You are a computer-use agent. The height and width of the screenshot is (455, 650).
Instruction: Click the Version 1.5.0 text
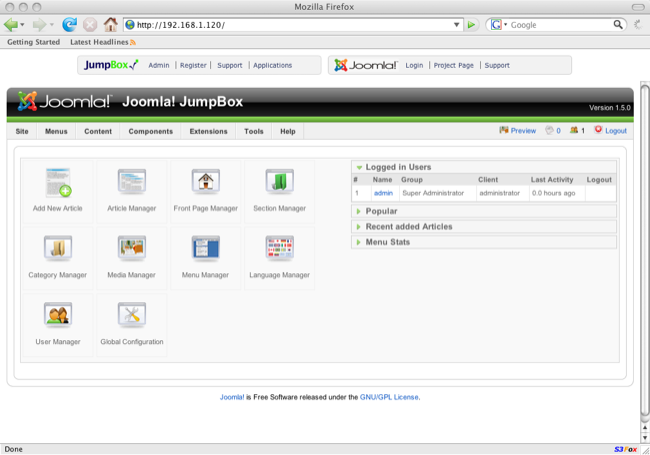coord(610,108)
